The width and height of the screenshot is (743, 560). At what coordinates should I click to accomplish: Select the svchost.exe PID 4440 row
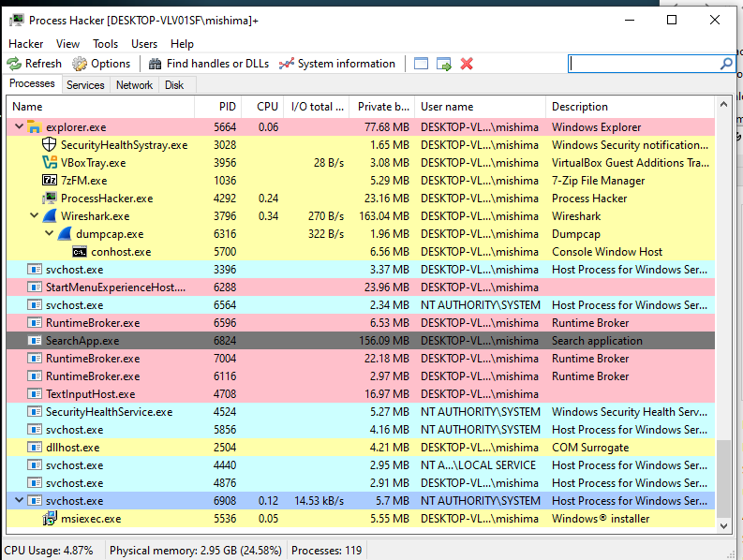point(361,465)
